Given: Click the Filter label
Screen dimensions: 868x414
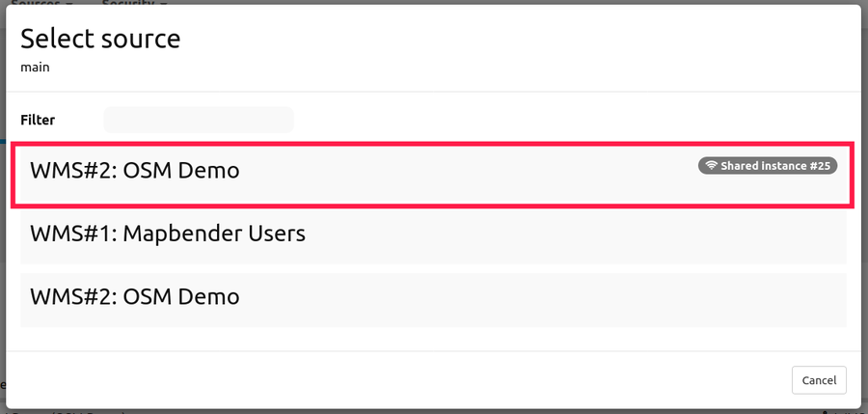Looking at the screenshot, I should click(x=38, y=121).
